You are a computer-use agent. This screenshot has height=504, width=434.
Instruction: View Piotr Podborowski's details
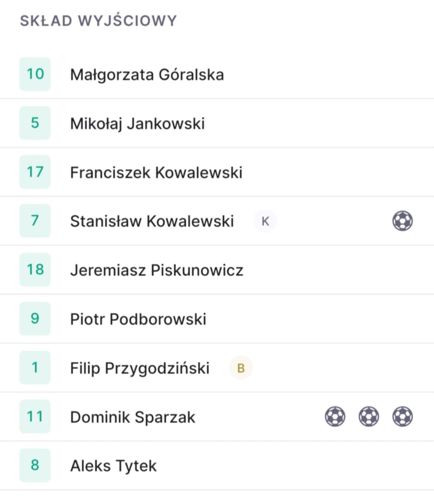click(x=217, y=319)
